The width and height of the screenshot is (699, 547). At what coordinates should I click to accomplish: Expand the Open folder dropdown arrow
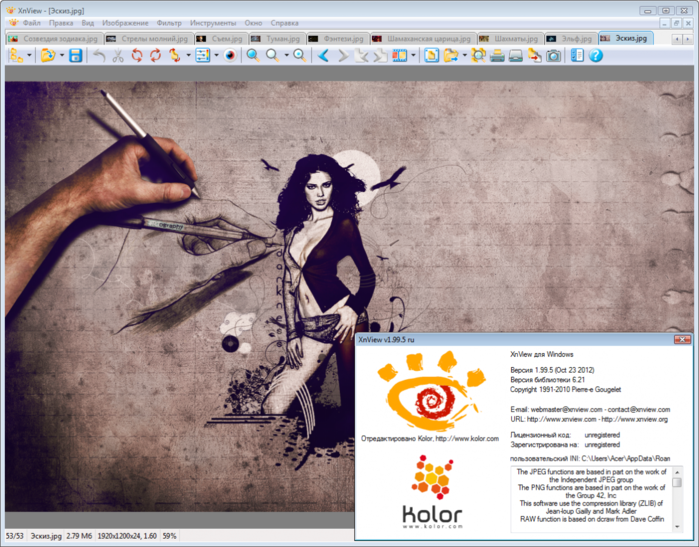(x=62, y=56)
